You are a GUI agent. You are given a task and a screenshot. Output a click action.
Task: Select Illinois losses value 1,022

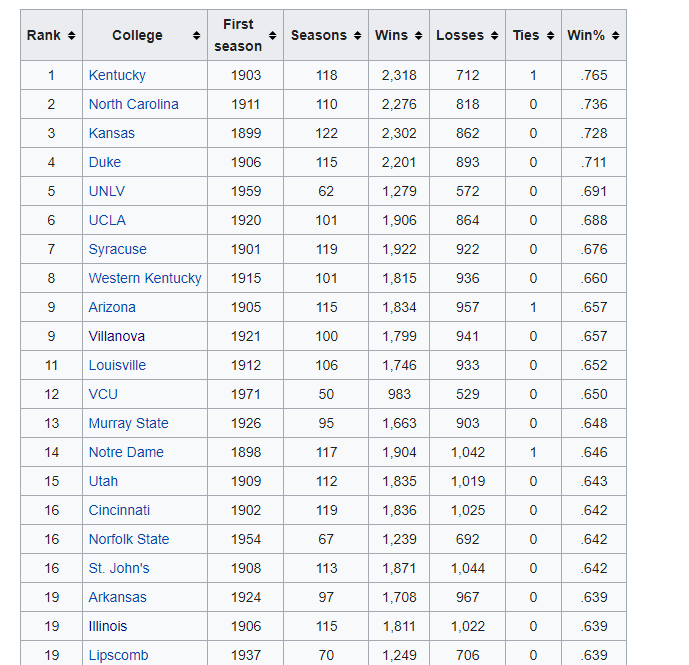(x=468, y=626)
